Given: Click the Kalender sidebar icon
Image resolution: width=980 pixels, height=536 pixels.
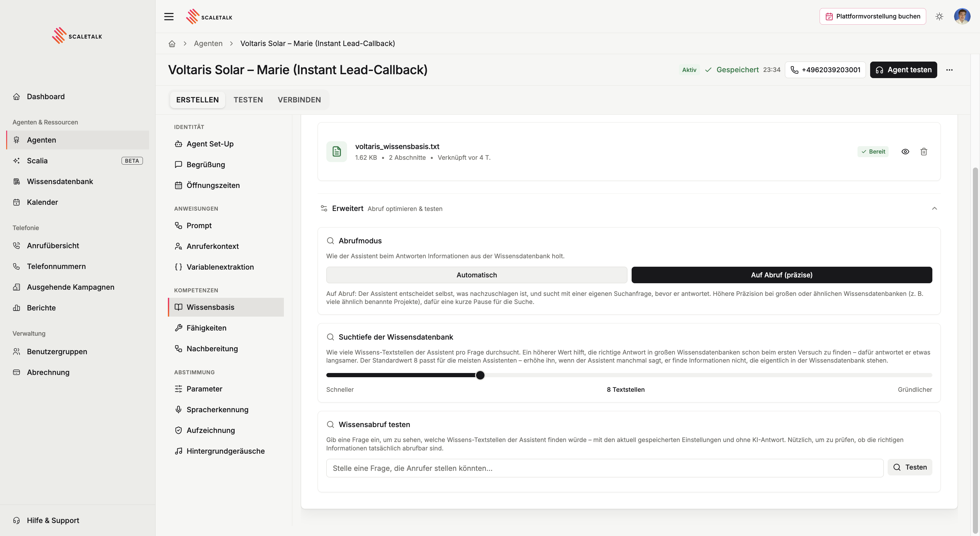Looking at the screenshot, I should coord(16,203).
